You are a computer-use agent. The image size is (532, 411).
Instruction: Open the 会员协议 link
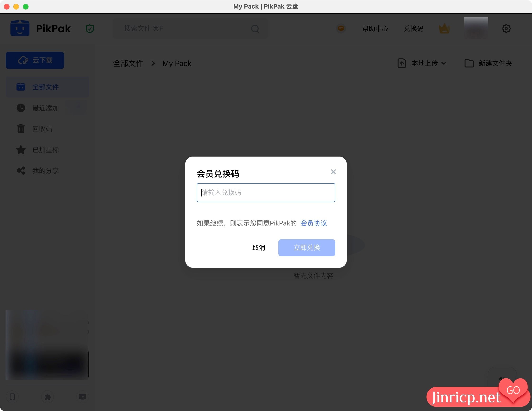pos(313,223)
